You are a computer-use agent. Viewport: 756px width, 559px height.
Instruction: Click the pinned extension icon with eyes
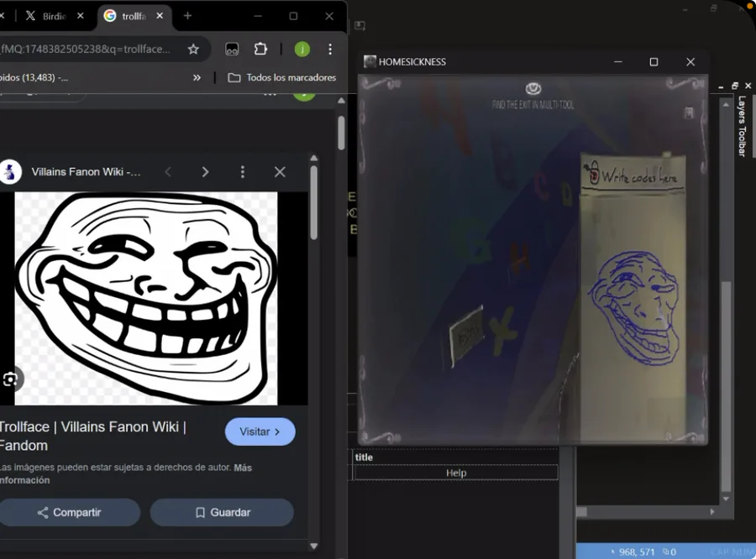click(x=232, y=50)
